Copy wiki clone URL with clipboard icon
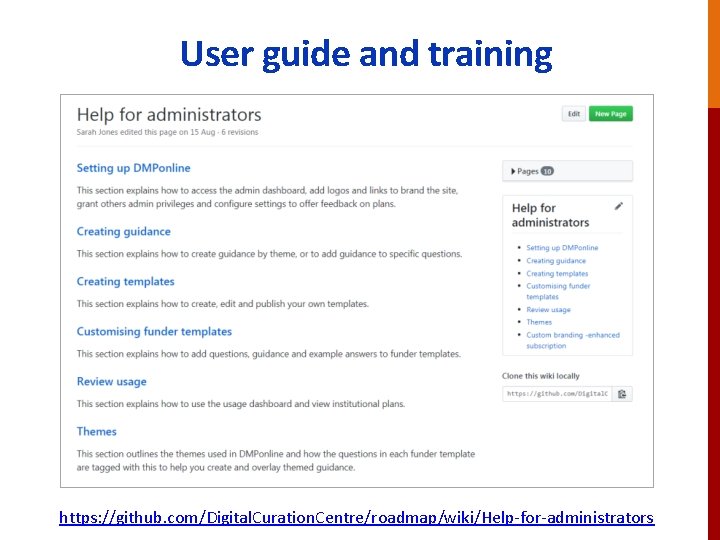720x540 pixels. point(622,394)
